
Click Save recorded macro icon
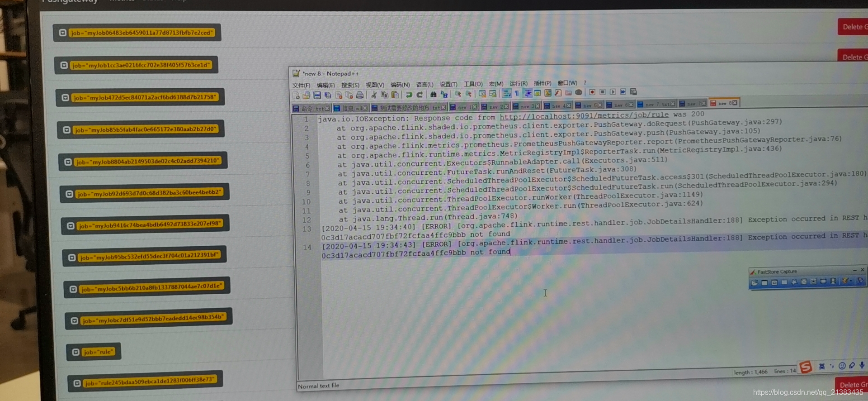[x=633, y=91]
